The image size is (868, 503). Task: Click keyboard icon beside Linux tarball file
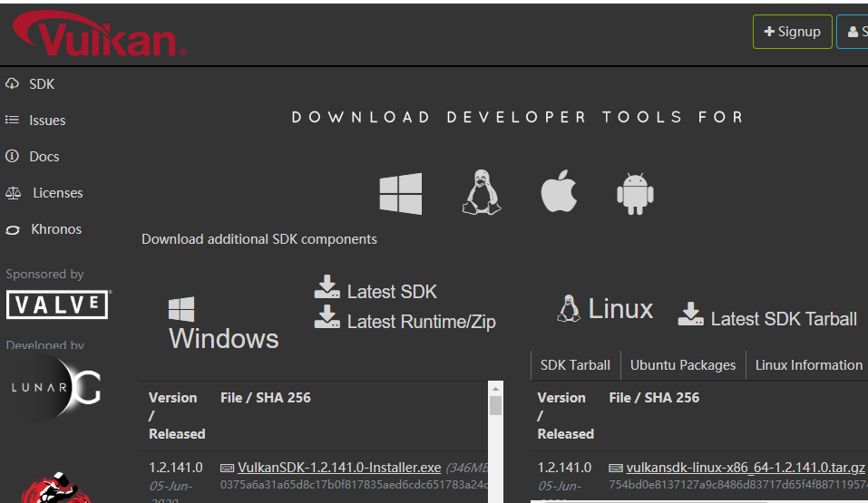(616, 469)
